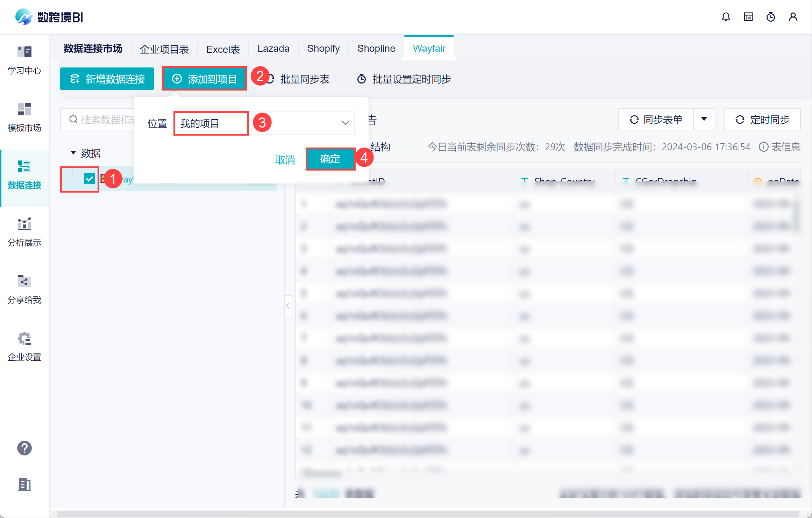The width and height of the screenshot is (812, 518).
Task: Click 取消 to cancel the popup
Action: pyautogui.click(x=285, y=160)
